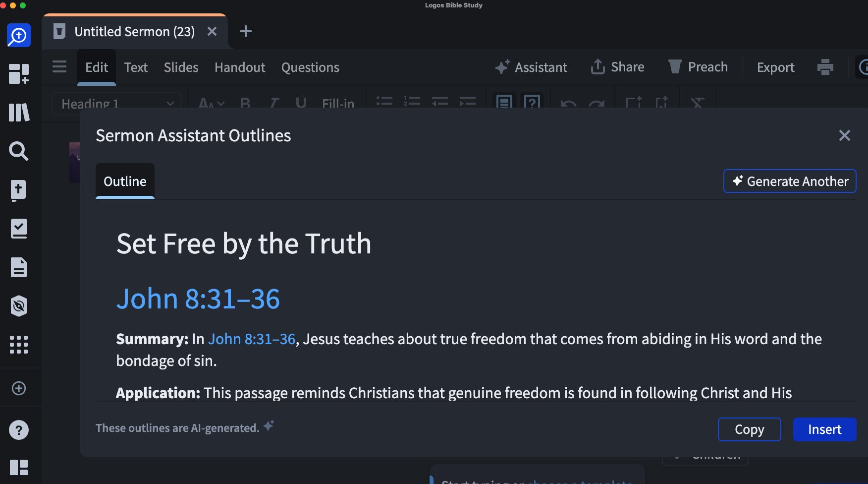Select the Outline tab in dialog
868x484 pixels.
[125, 181]
